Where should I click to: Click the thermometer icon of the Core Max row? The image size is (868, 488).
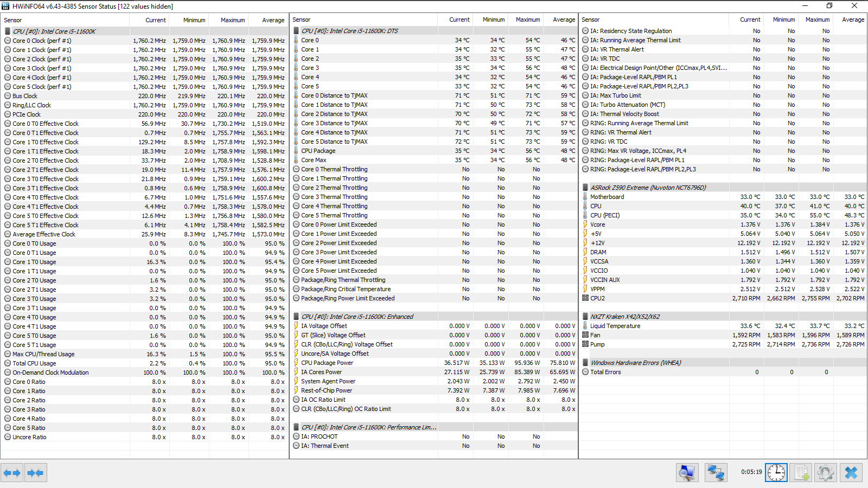296,160
